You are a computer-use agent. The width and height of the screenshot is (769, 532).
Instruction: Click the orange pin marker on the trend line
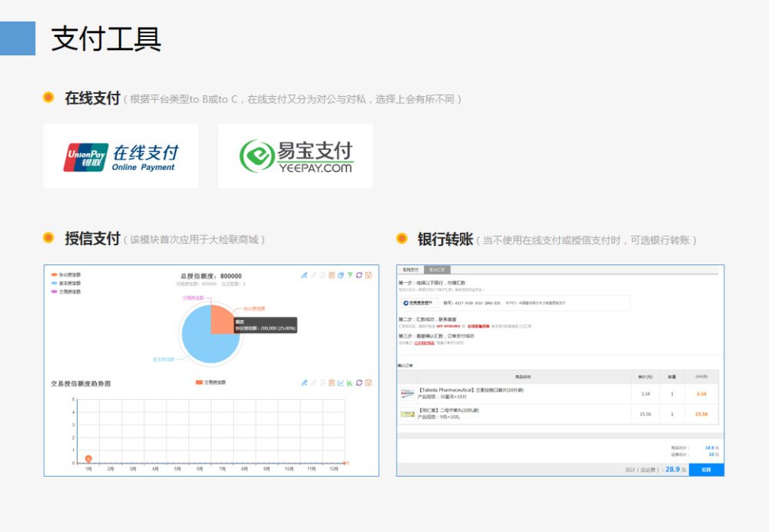(x=88, y=459)
